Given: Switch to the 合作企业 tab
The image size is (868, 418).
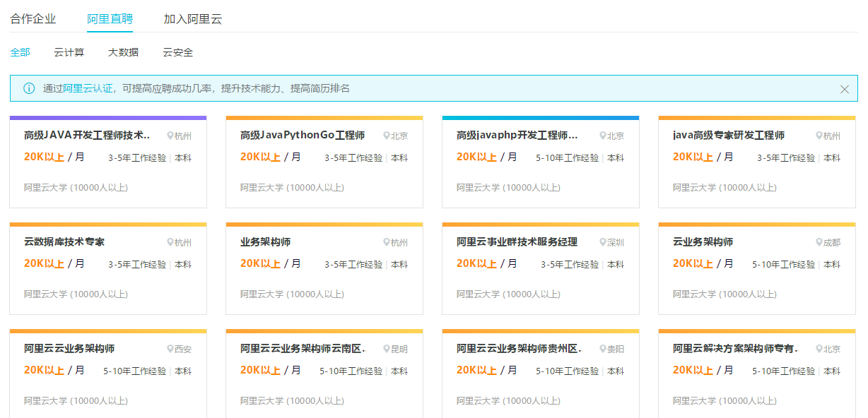Looking at the screenshot, I should tap(33, 19).
